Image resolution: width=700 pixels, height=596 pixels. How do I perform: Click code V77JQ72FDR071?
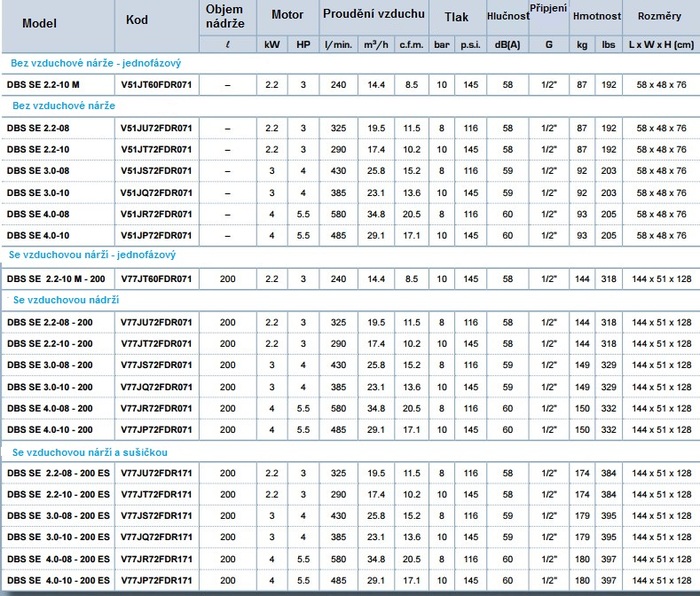point(156,387)
